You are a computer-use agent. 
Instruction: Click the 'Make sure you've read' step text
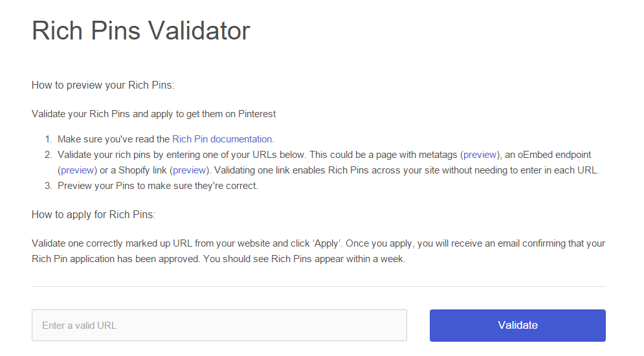[x=114, y=139]
